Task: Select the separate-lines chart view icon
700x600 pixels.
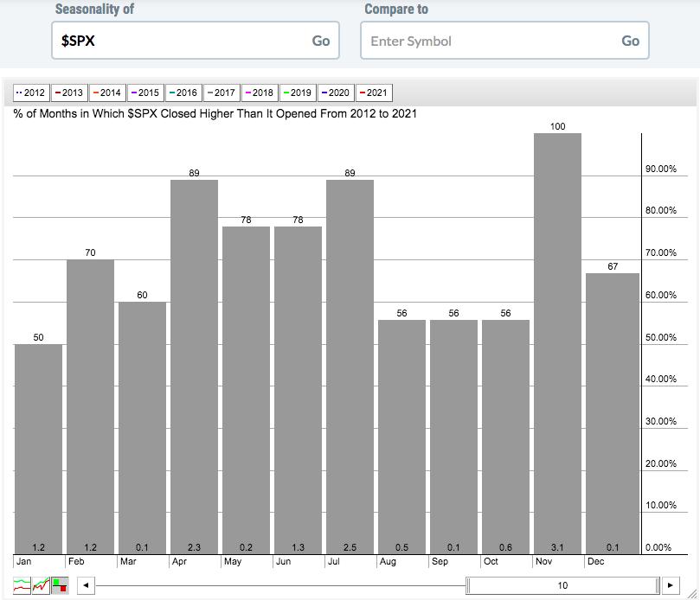Action: click(x=22, y=585)
